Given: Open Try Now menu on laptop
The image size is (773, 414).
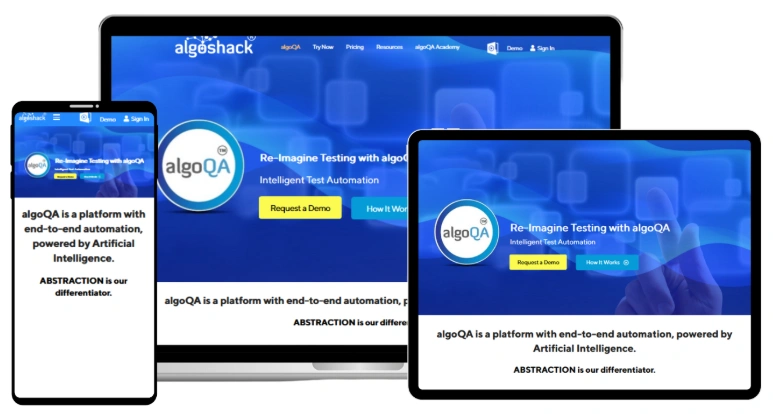Looking at the screenshot, I should click(323, 47).
